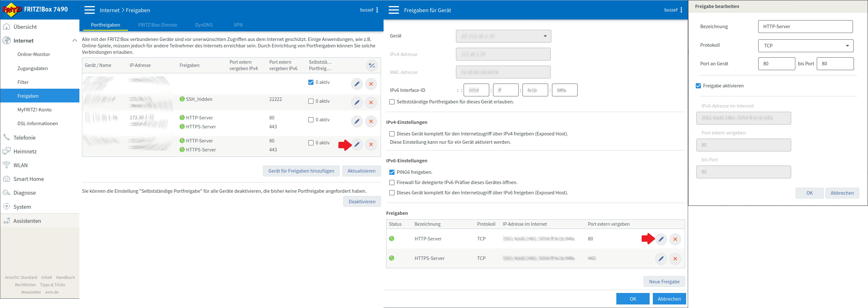Screen dimensions: 868x308
Task: Click Gerät für Freigaben hinzufügen button
Action: point(301,171)
